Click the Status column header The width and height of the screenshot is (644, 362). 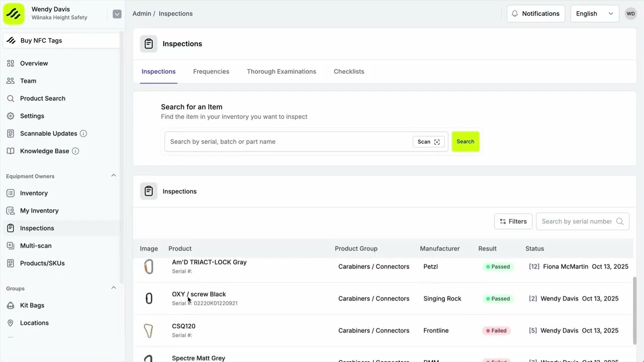tap(534, 248)
